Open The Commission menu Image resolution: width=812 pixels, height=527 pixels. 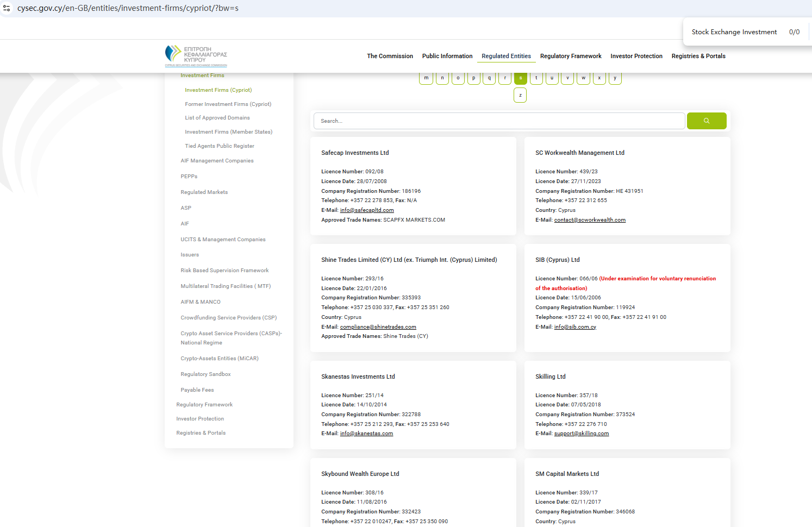(390, 56)
